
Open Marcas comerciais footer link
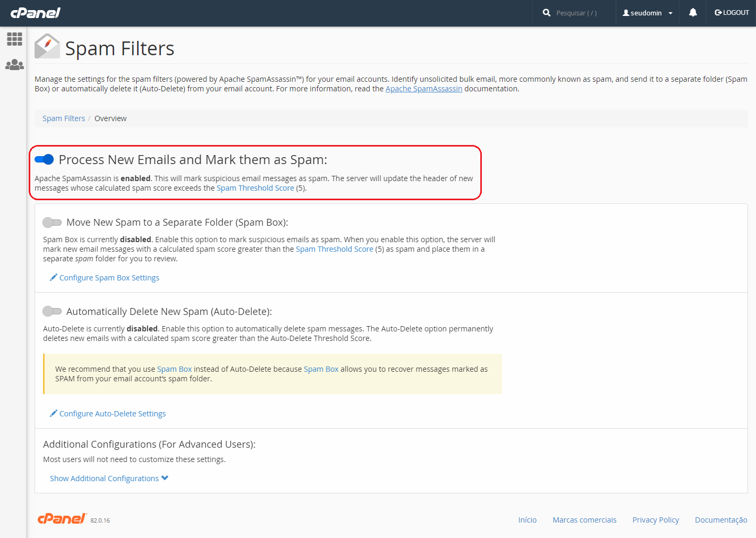[584, 520]
